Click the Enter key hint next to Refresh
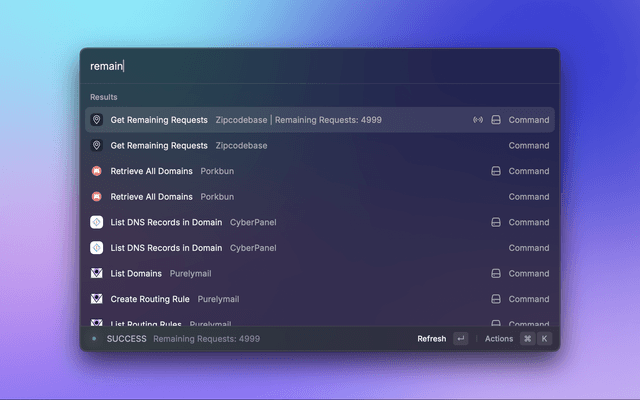 pyautogui.click(x=460, y=339)
